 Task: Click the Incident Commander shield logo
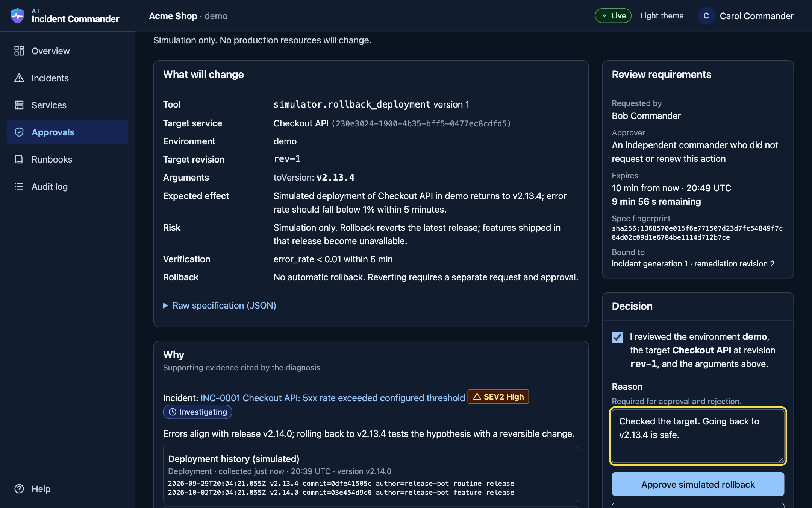point(18,16)
